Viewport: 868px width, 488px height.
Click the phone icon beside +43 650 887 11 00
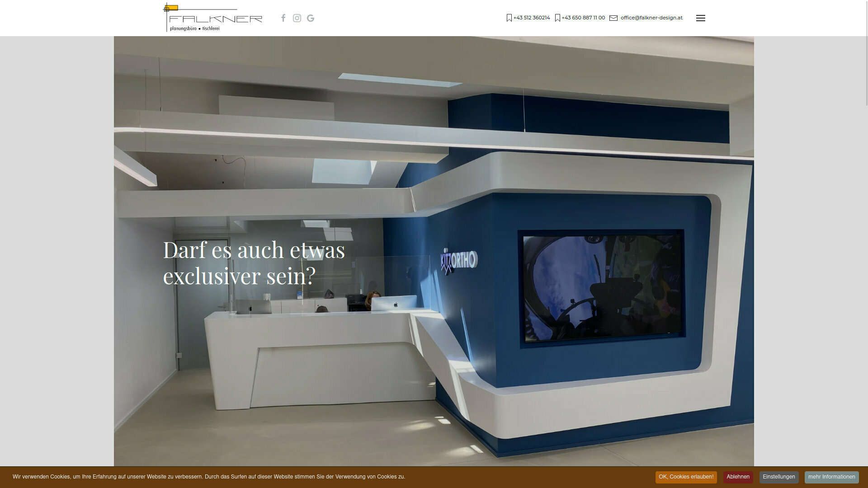click(557, 18)
